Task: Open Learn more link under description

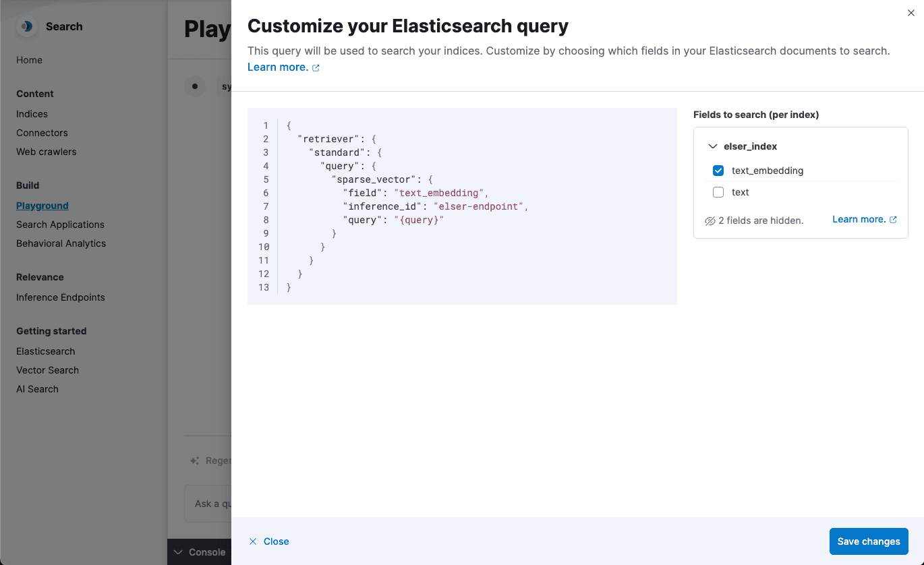Action: [277, 67]
